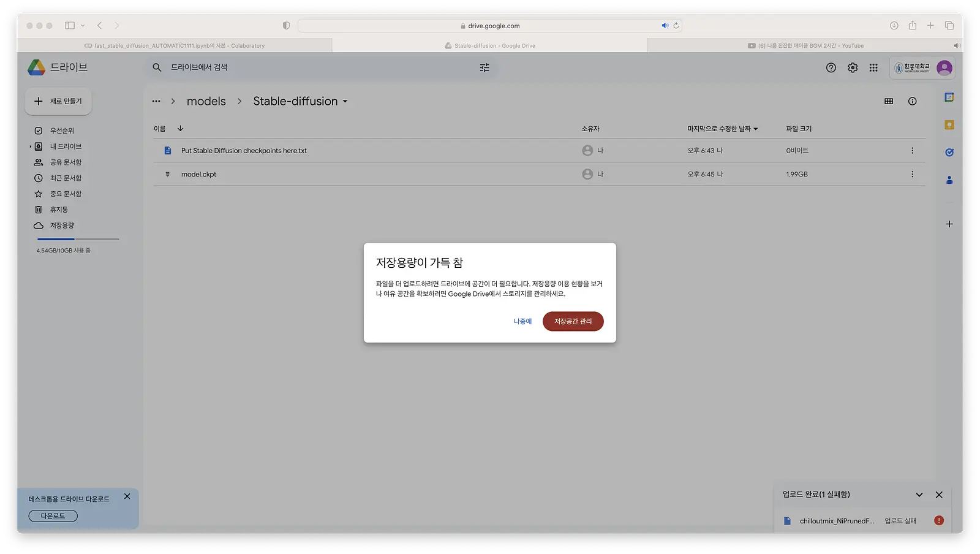Expand the 내 드라이브 tree
Screen dimensions: 980x554
(x=31, y=146)
